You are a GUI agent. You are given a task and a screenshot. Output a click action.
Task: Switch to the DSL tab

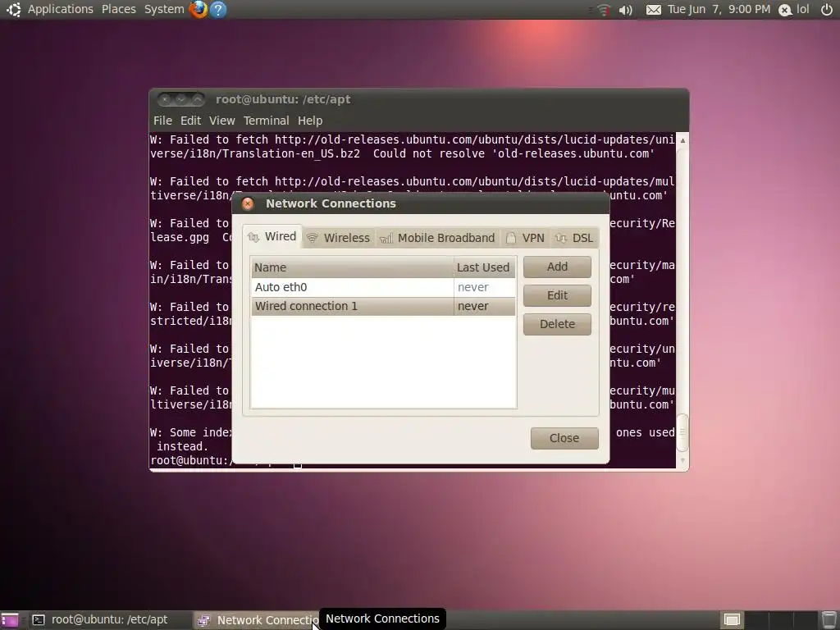point(574,238)
